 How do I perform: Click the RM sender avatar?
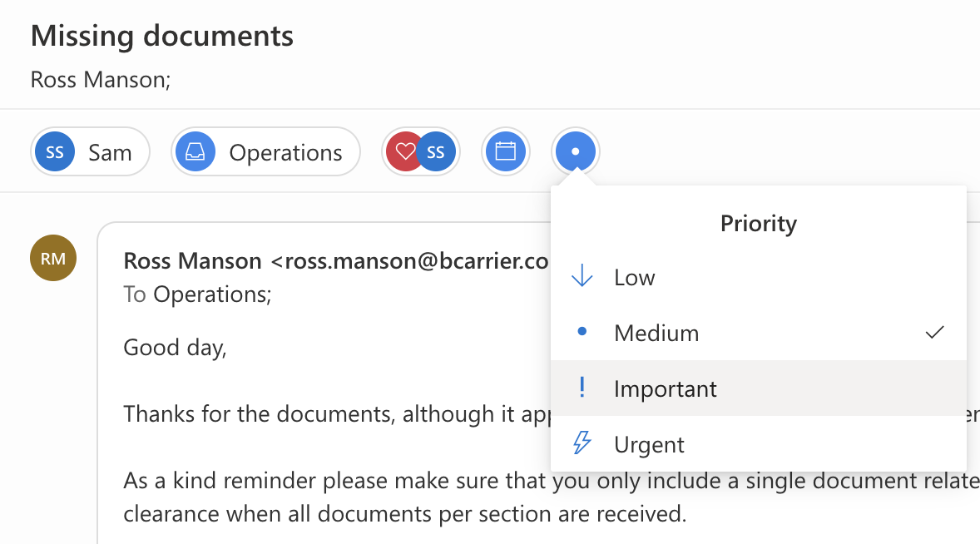tap(53, 258)
